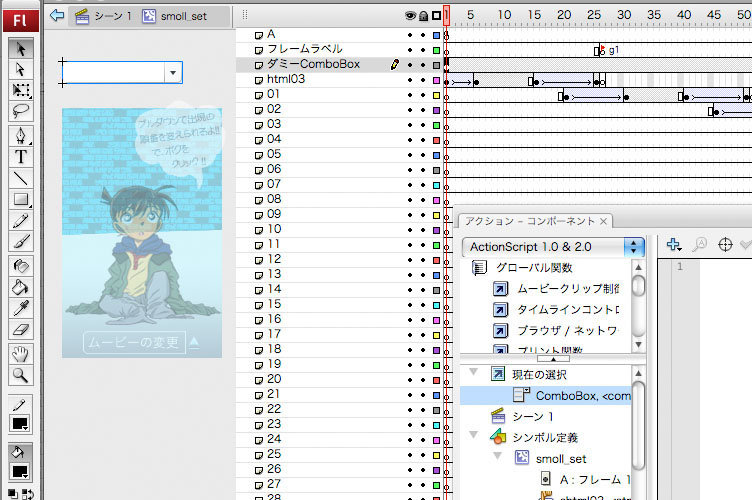Select the Hand tool

21,355
